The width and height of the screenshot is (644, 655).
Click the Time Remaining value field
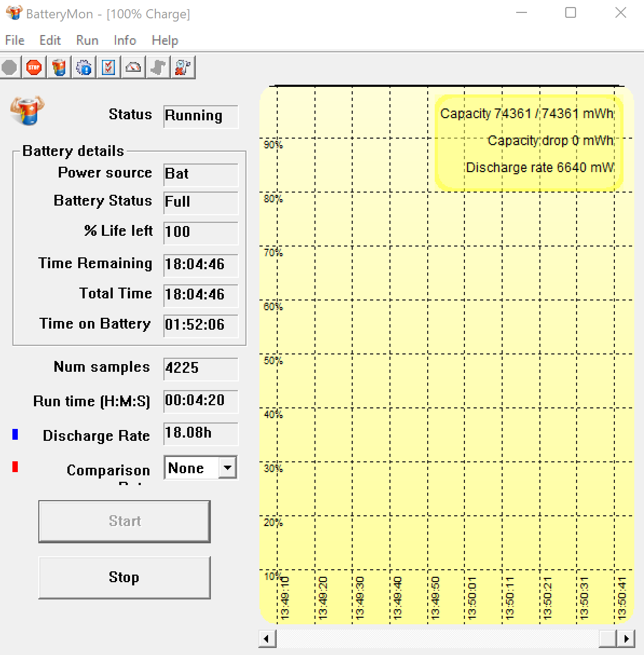[x=201, y=265]
